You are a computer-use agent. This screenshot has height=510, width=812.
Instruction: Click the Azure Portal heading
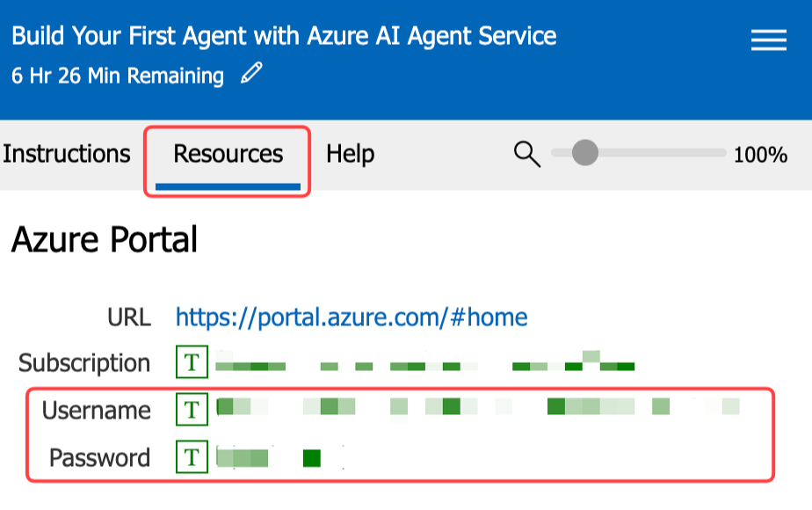tap(102, 239)
